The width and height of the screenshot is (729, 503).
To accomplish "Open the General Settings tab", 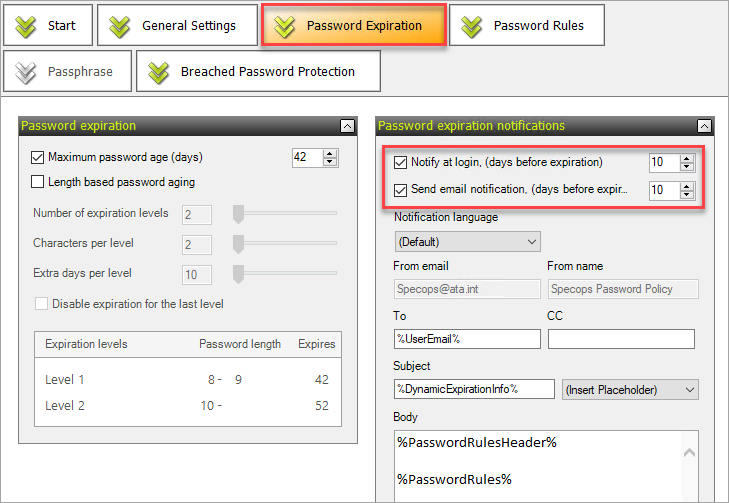I will [177, 26].
